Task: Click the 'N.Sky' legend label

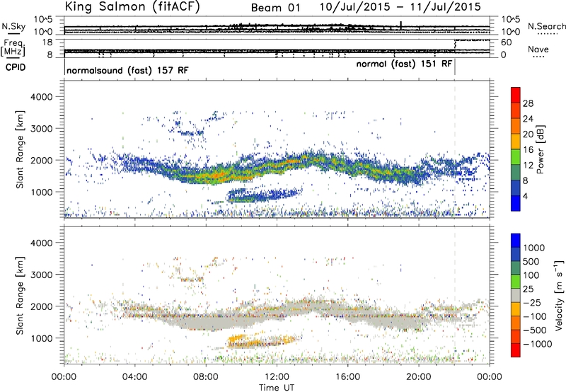Action: click(x=13, y=27)
